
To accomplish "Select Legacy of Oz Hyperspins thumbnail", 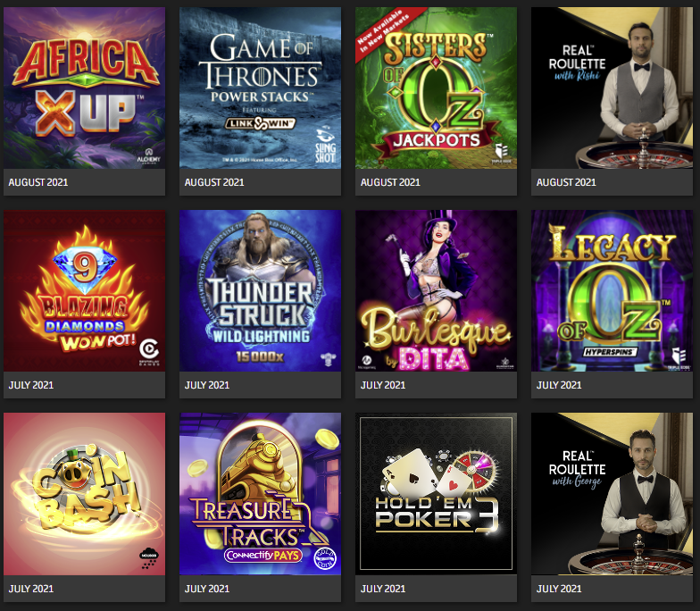I will point(612,291).
